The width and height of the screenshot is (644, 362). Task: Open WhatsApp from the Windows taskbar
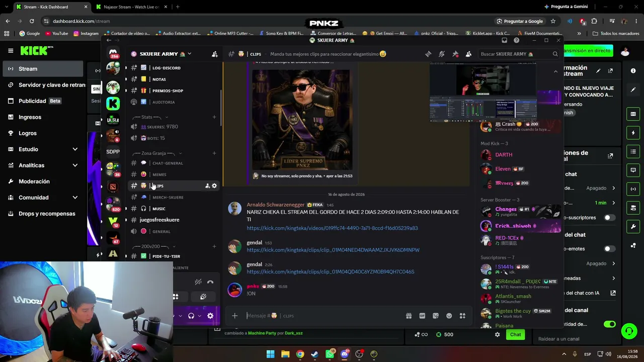point(330,354)
